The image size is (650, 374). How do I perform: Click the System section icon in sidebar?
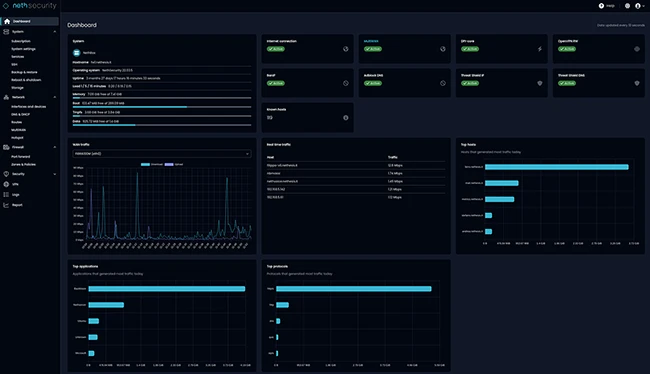[x=6, y=32]
